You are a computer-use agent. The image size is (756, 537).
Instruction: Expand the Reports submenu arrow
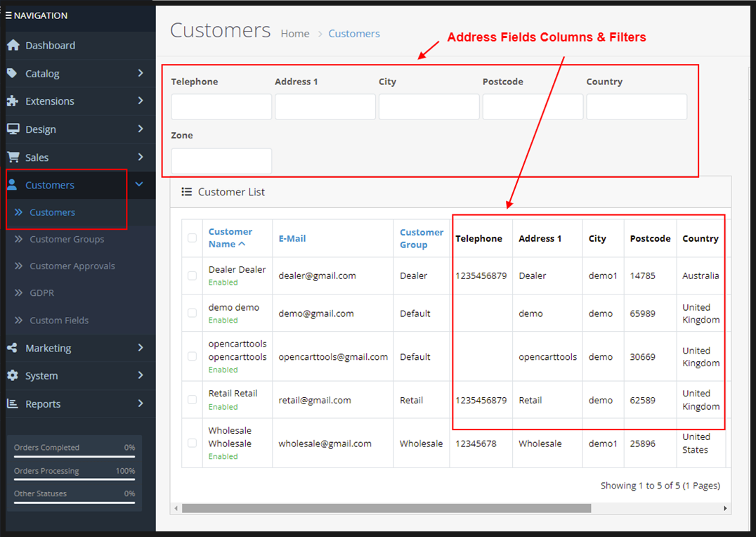click(141, 403)
